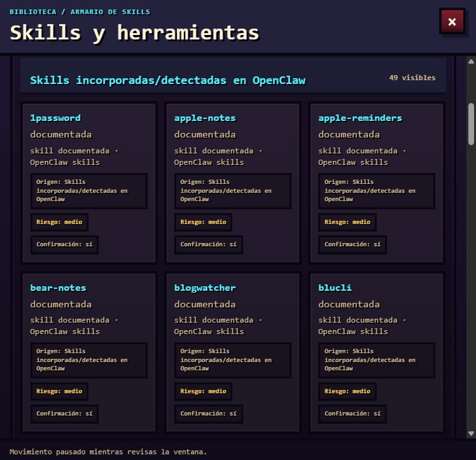Screen dimensions: 476x460
Task: Click the Skills incorporadas/detectadas en OpenClaw heading
Action: coord(168,80)
